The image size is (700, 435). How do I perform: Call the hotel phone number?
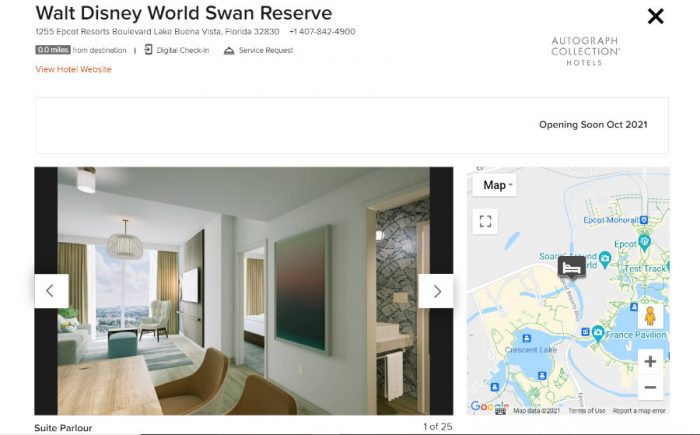[x=322, y=32]
